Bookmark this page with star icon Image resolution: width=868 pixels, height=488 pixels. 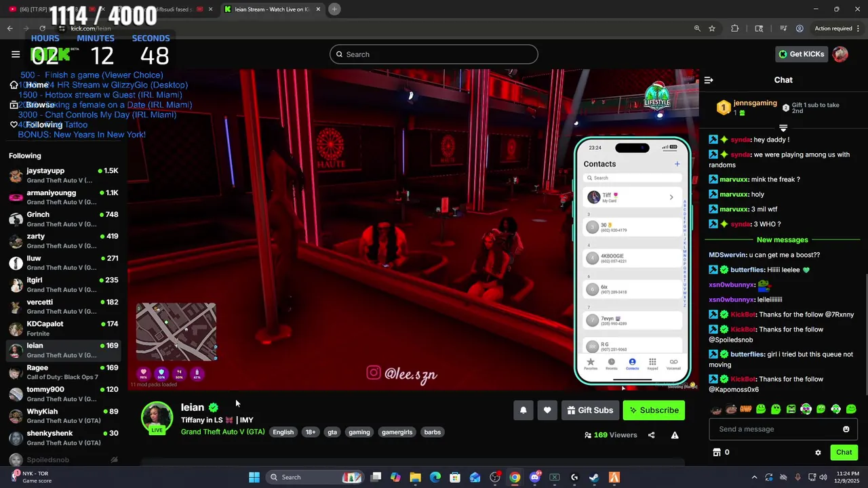tap(712, 28)
